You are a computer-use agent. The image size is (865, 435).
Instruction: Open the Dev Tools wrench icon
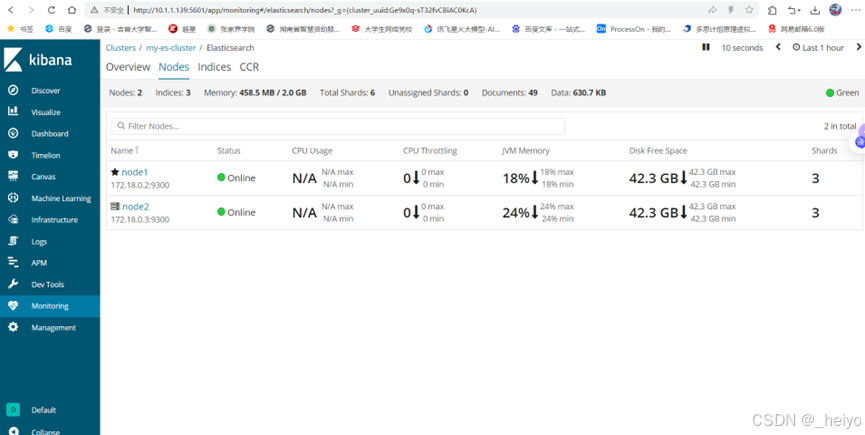point(13,284)
